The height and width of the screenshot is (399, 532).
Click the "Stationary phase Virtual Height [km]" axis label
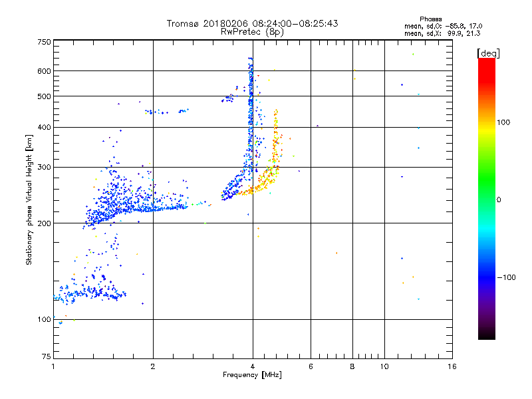29,199
